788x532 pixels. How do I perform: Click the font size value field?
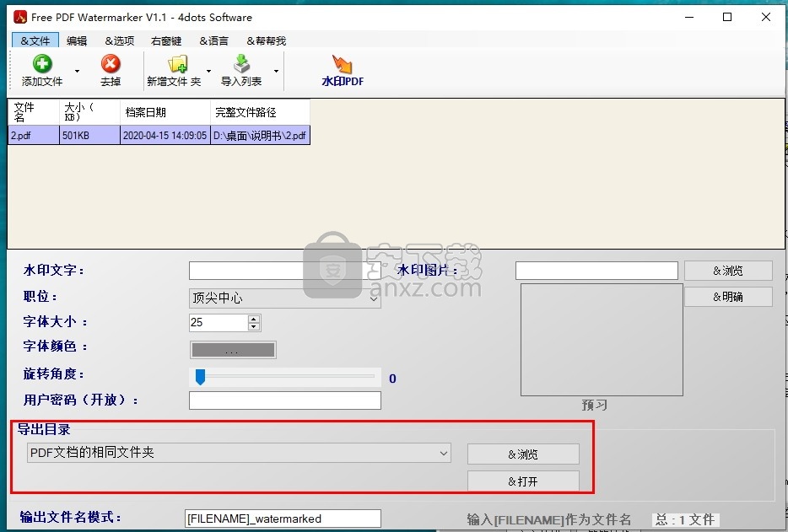pyautogui.click(x=219, y=323)
